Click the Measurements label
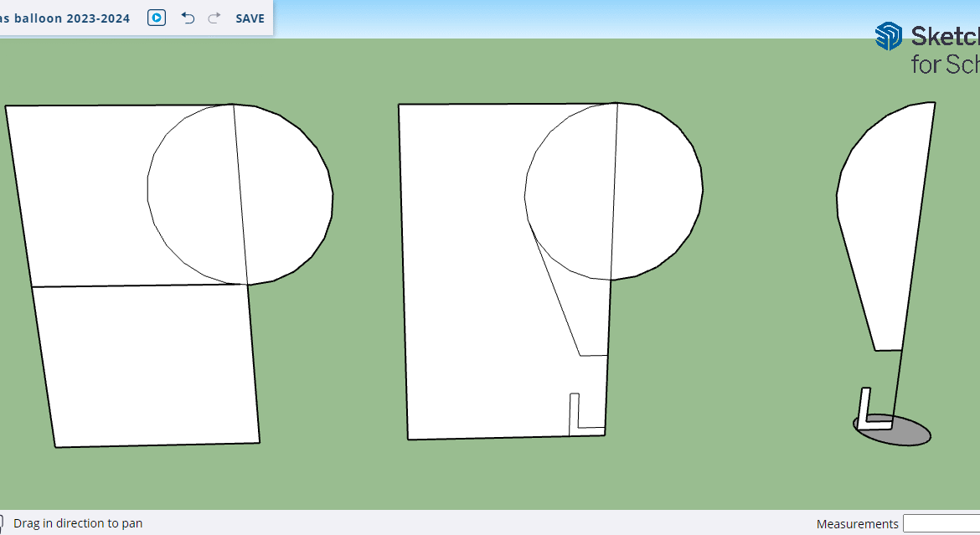Image resolution: width=980 pixels, height=535 pixels. pos(857,524)
